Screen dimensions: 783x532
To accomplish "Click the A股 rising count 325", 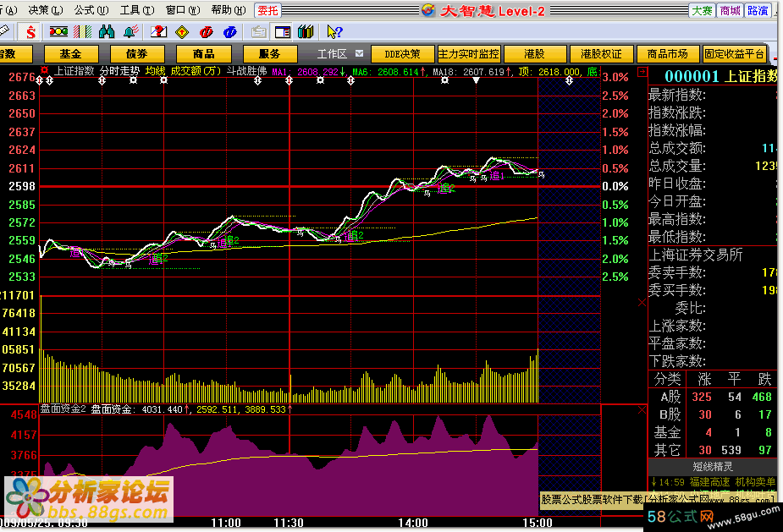I will coord(702,397).
